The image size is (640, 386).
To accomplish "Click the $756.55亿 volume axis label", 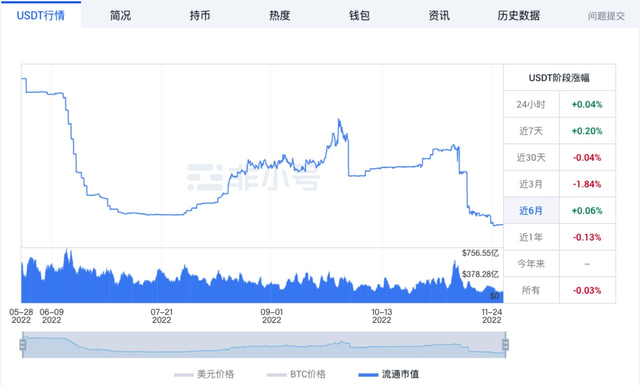I will [480, 253].
